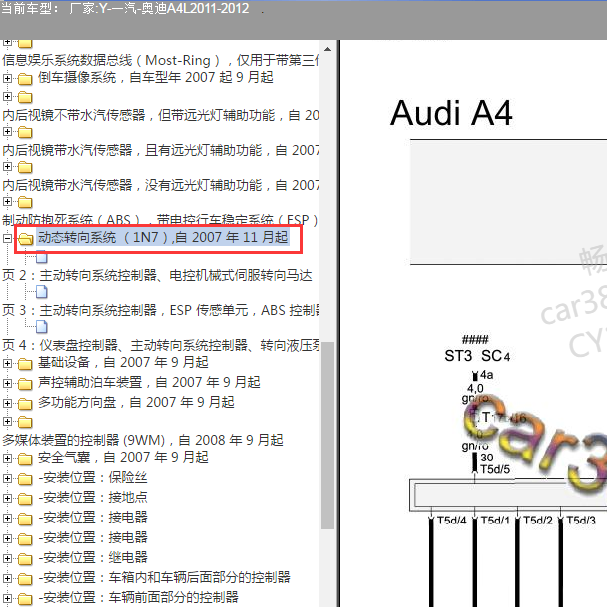This screenshot has height=607, width=607.
Task: Select 多媒体装置的控制器 (9WM) entry
Action: pyautogui.click(x=143, y=441)
